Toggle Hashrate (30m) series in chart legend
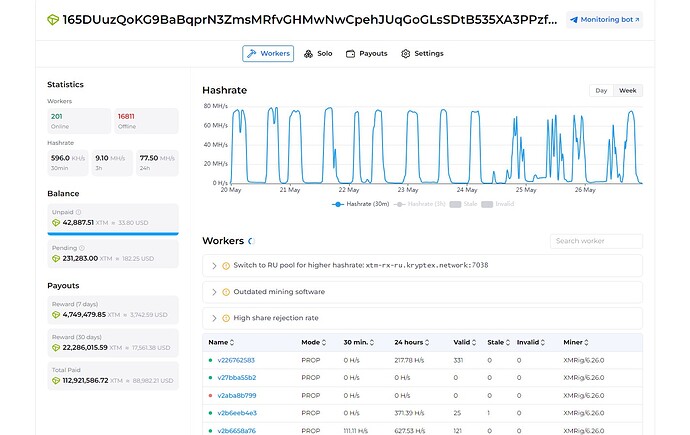The image size is (690, 435). (361, 204)
